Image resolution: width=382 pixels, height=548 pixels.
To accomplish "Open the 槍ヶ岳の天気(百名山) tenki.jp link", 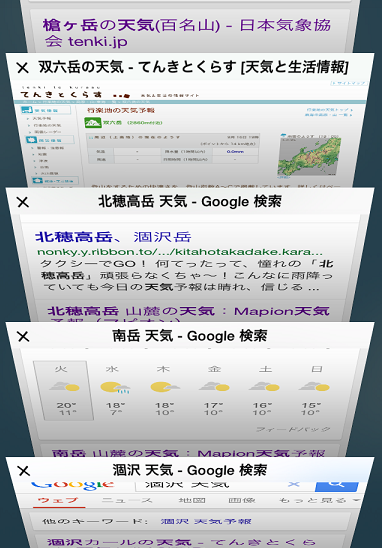I will click(187, 33).
